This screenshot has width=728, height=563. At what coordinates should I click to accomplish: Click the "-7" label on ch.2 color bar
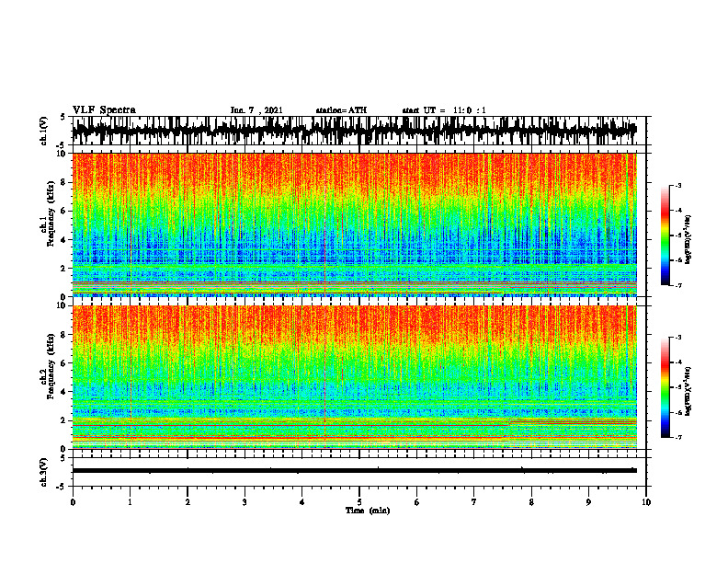coord(677,438)
